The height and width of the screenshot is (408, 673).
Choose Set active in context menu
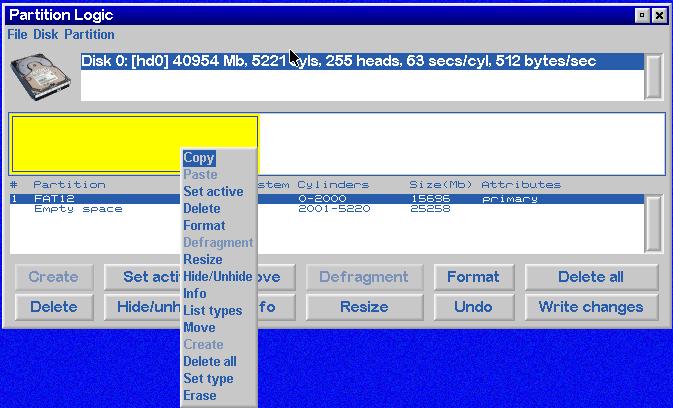213,191
